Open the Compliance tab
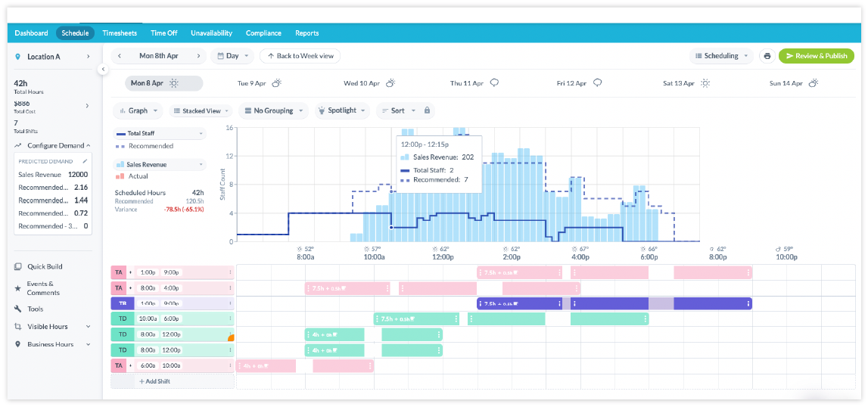 click(x=263, y=33)
